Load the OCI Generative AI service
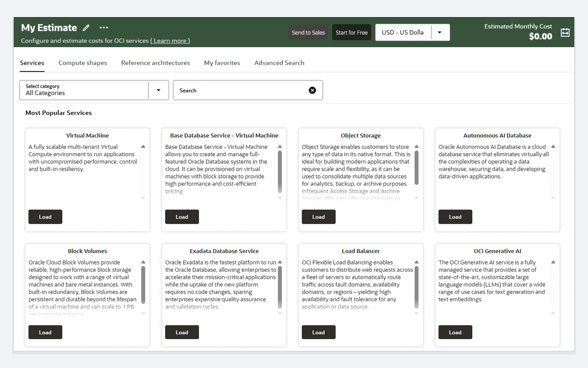This screenshot has height=368, width=588. tap(455, 332)
